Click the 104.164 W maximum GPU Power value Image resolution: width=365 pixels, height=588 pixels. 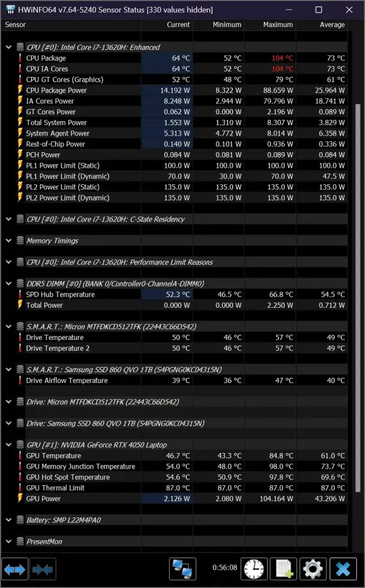click(276, 499)
